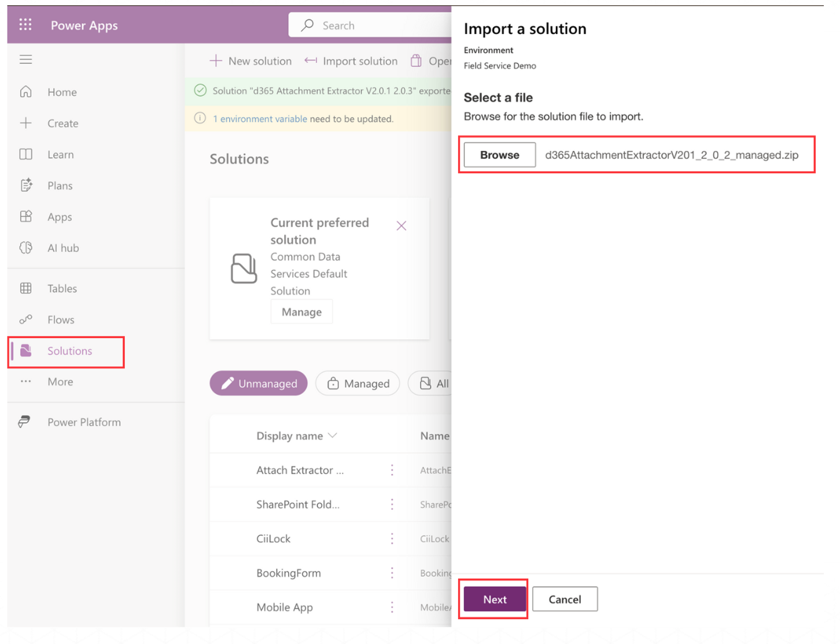This screenshot has height=644, width=840.
Task: Click the Home icon in sidebar
Action: click(25, 92)
